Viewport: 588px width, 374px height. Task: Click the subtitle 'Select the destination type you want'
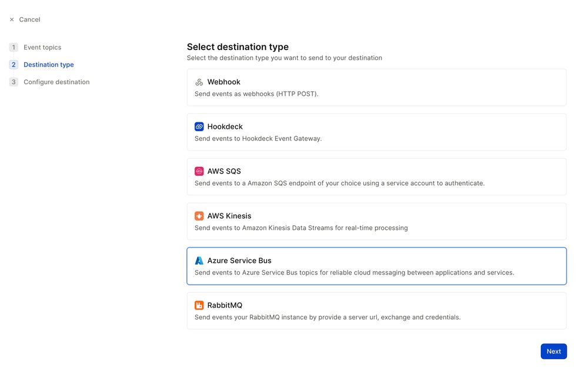285,58
